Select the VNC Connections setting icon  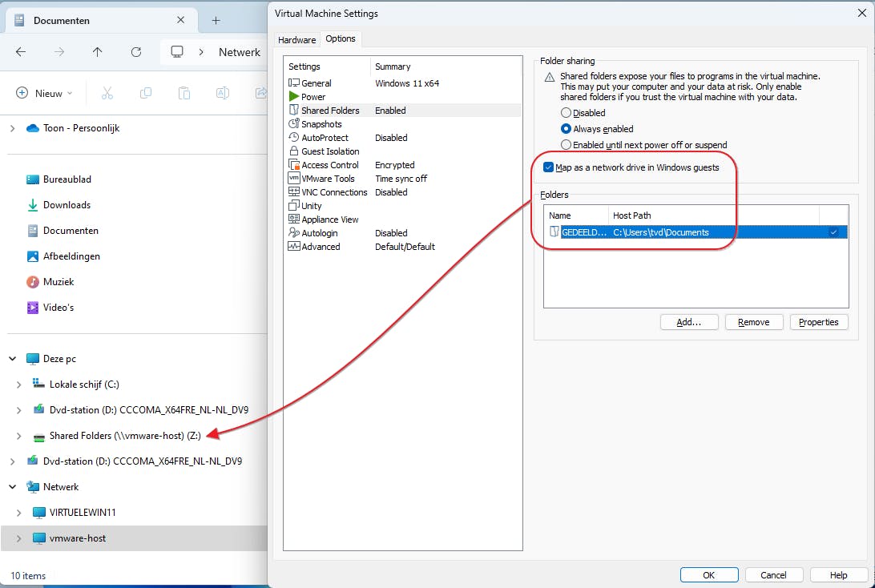point(293,192)
